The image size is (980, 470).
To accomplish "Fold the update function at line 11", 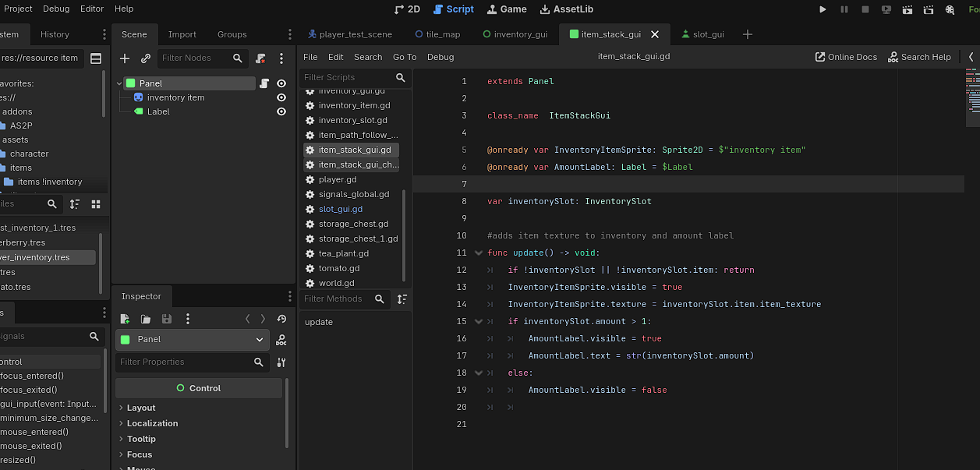I will pos(478,253).
